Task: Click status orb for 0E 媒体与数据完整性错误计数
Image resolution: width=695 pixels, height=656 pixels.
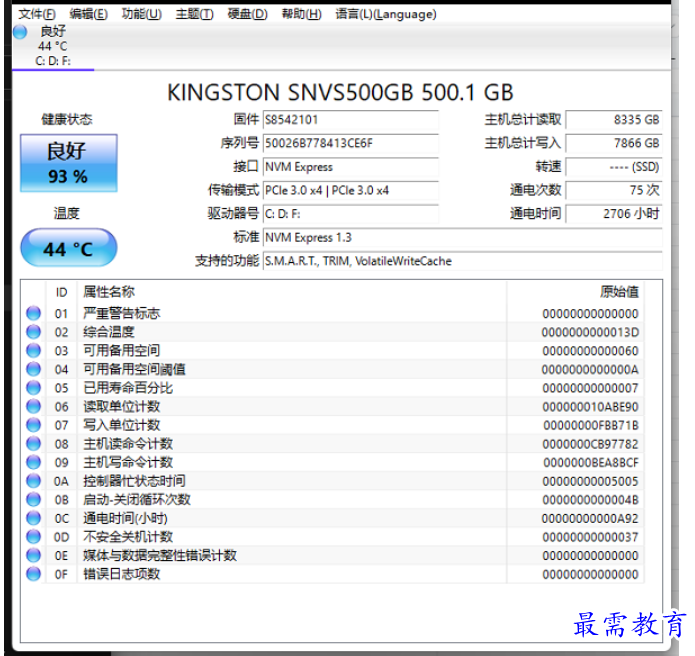Action: [x=33, y=555]
